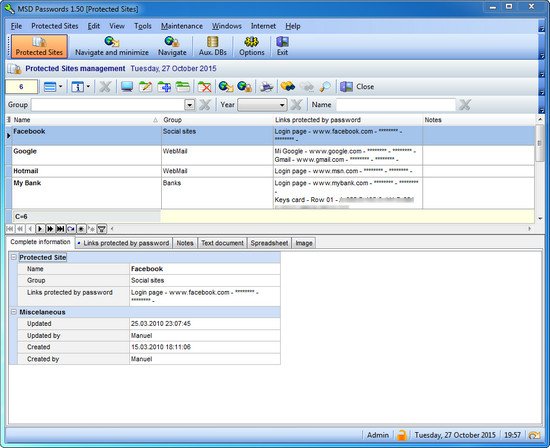Click the Group filter input field
This screenshot has width=550, height=448.
tap(108, 105)
